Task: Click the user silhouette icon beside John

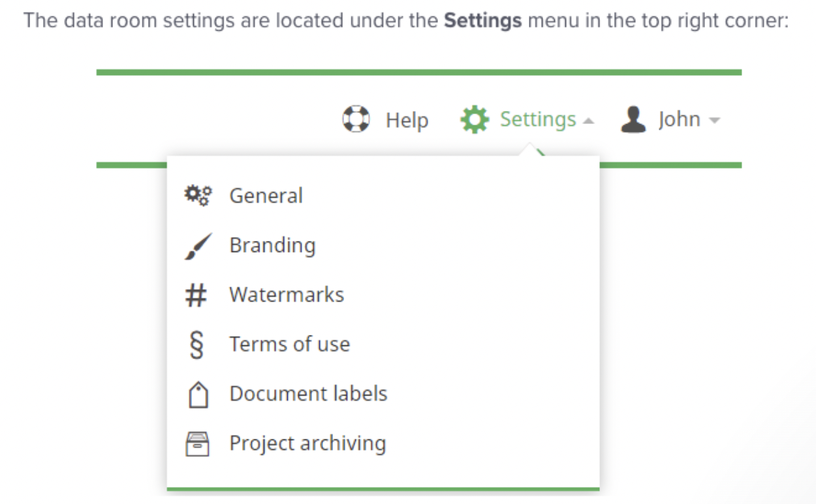Action: pyautogui.click(x=633, y=120)
